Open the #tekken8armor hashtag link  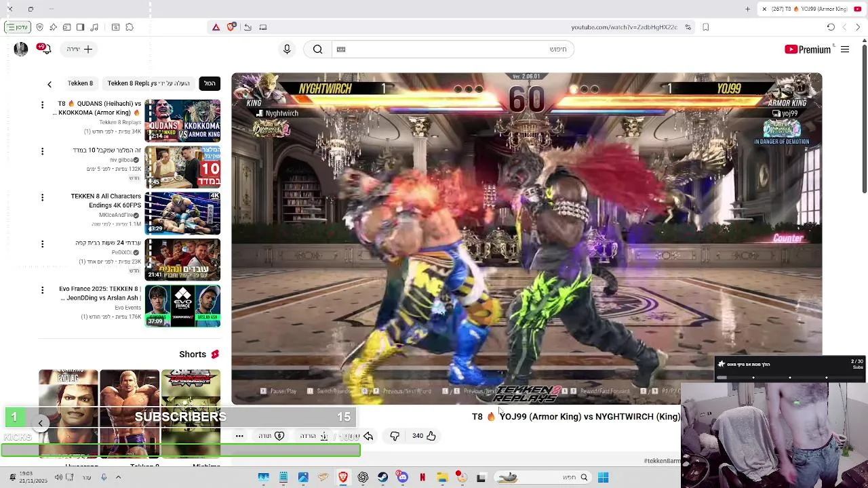coord(662,461)
